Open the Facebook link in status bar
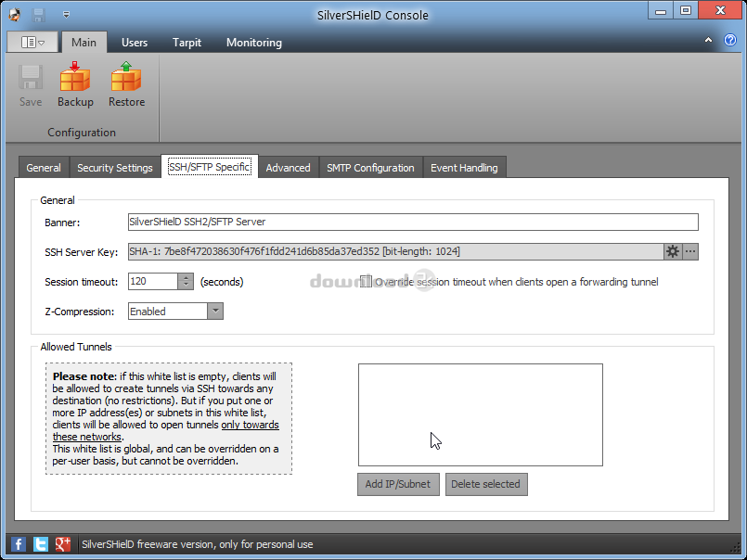This screenshot has width=747, height=560. (x=19, y=544)
